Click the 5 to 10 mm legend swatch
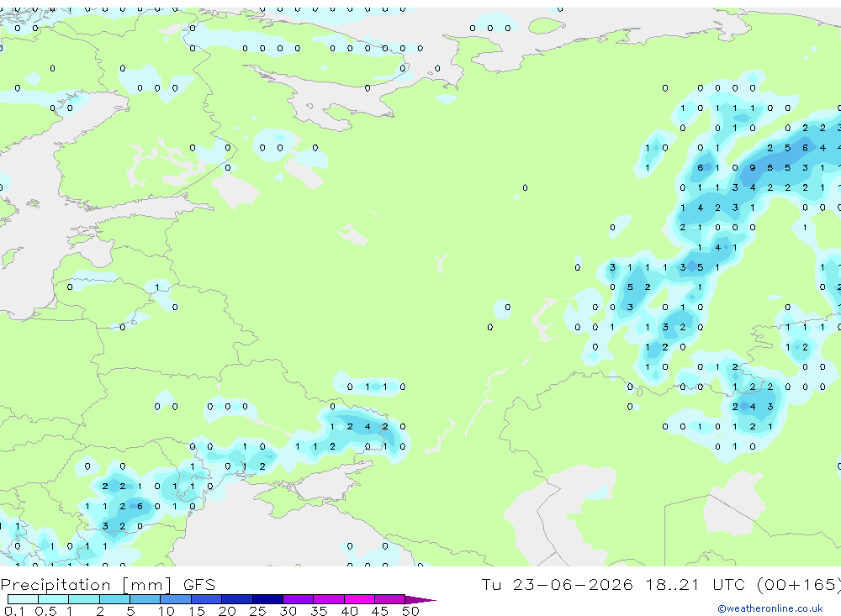The image size is (841, 616). click(145, 599)
